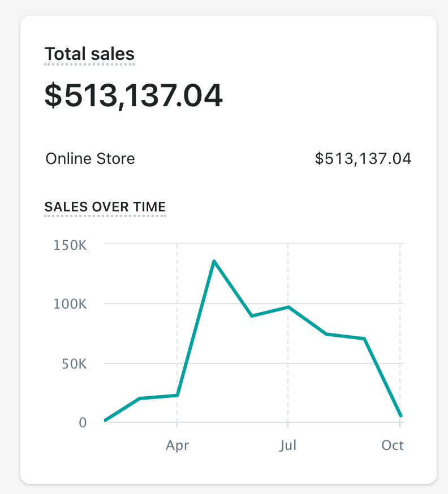Image resolution: width=448 pixels, height=494 pixels.
Task: Select the Online Store sales channel label
Action: point(90,158)
